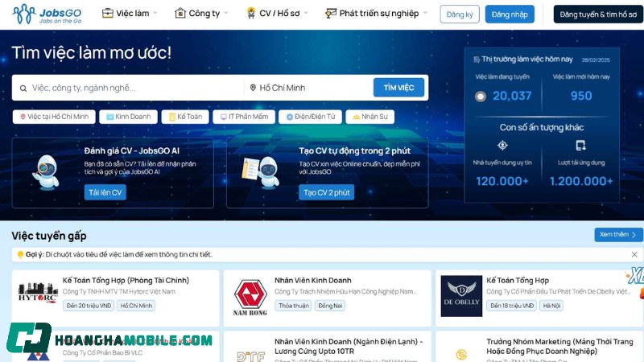Click the Việc tuyển gấp heading
This screenshot has width=644, height=362.
click(x=49, y=236)
